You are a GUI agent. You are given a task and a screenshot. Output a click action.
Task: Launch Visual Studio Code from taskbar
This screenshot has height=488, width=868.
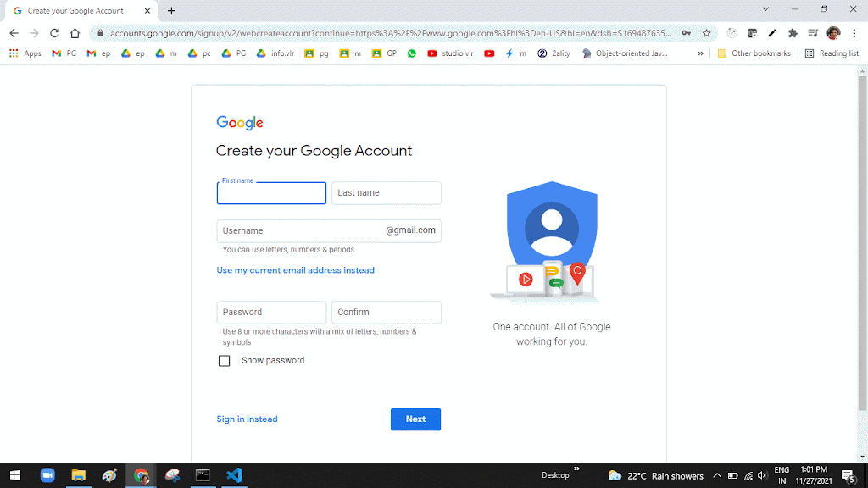pos(235,475)
